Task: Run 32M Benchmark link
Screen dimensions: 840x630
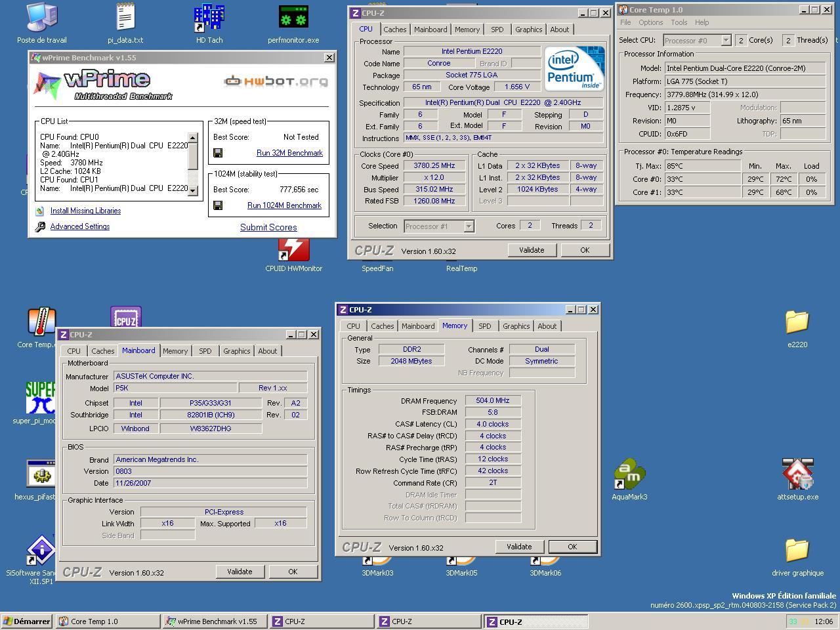Action: [289, 153]
